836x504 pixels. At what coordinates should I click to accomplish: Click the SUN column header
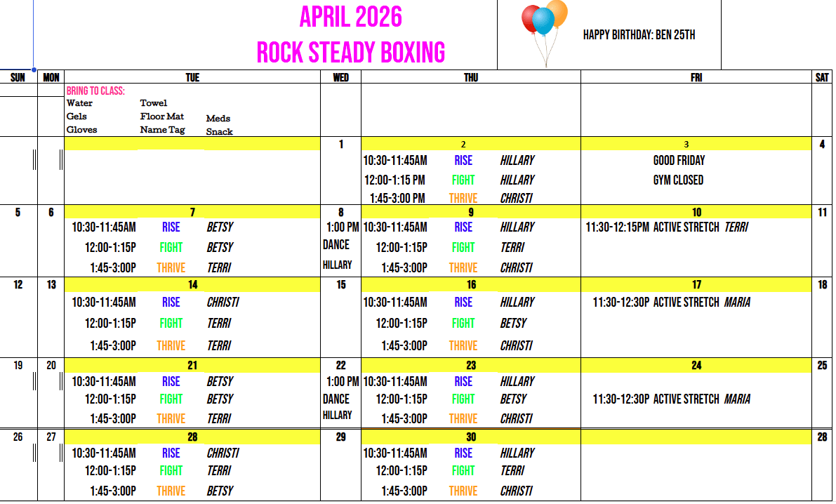[18, 77]
